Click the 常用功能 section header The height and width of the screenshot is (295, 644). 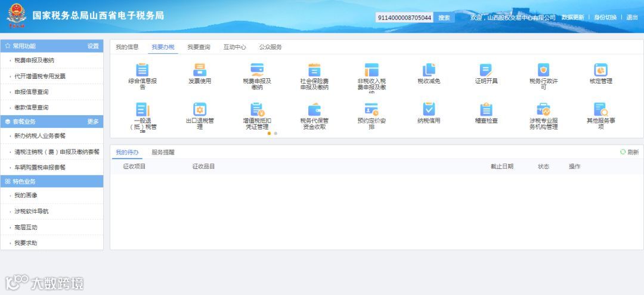(52, 46)
